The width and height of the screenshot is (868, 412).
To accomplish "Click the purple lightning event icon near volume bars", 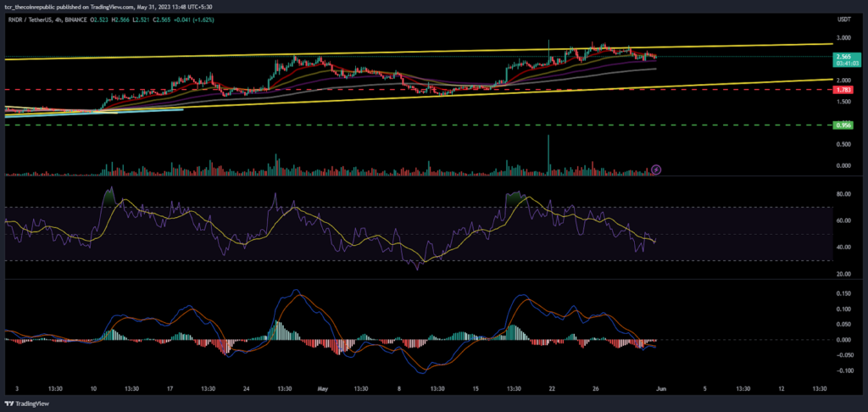I will [656, 169].
